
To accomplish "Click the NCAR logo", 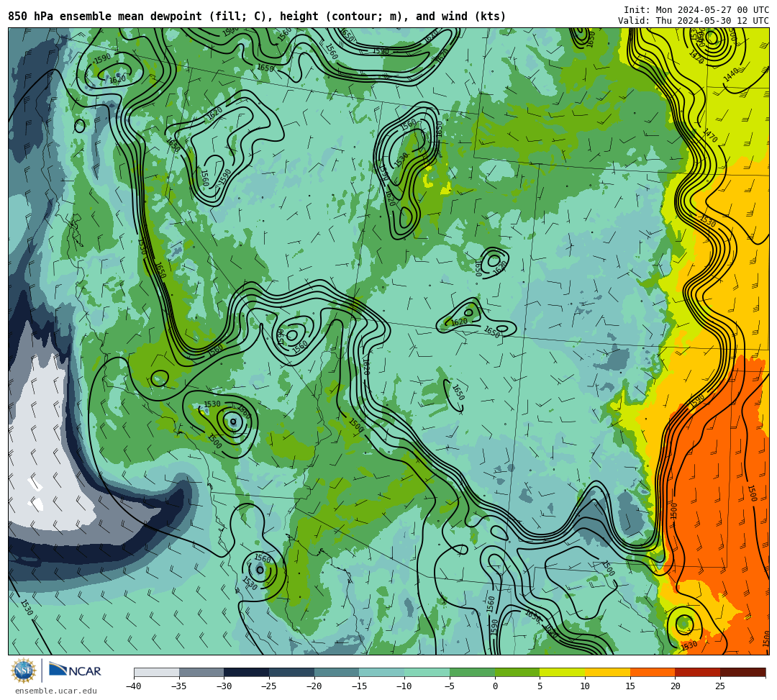I will tap(75, 670).
